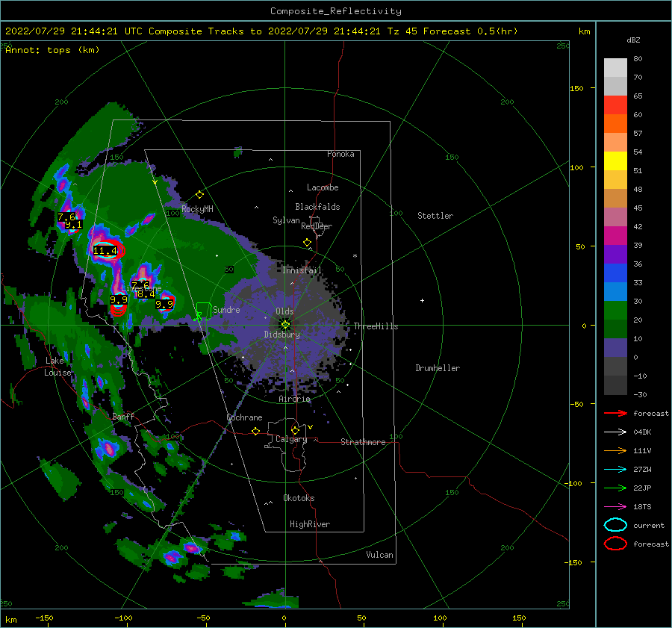Image resolution: width=672 pixels, height=628 pixels.
Task: Pick the 65 dBZ red swatch
Action: coord(615,105)
